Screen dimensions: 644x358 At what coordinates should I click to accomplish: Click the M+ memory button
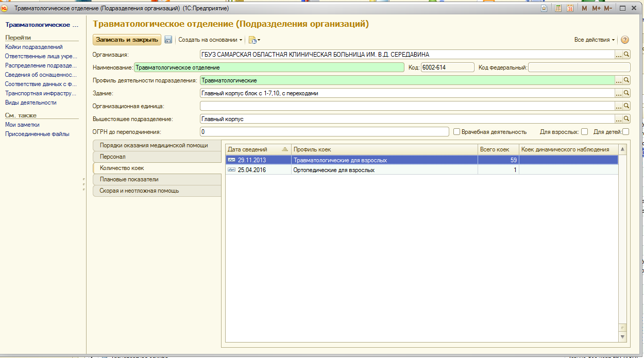tap(596, 8)
